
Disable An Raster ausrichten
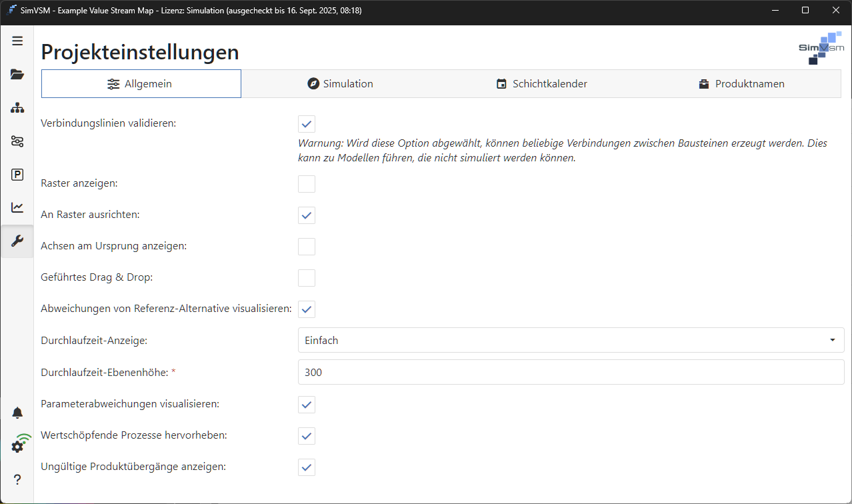[306, 215]
